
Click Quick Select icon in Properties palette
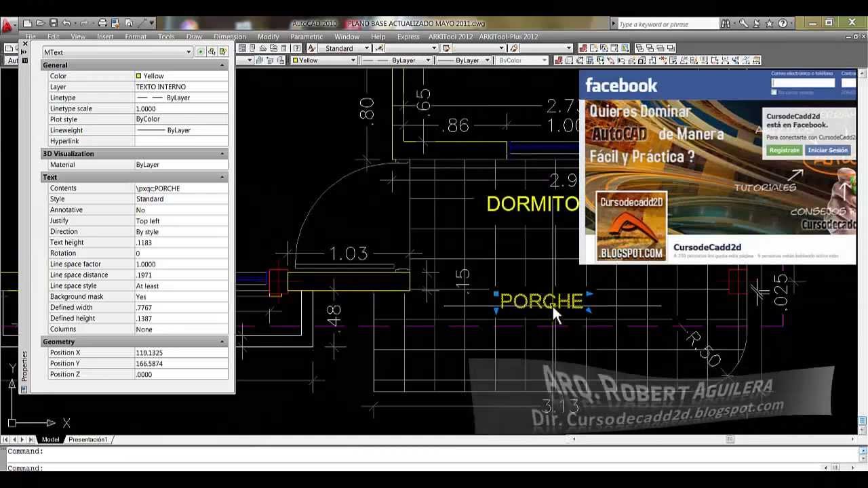pos(223,52)
